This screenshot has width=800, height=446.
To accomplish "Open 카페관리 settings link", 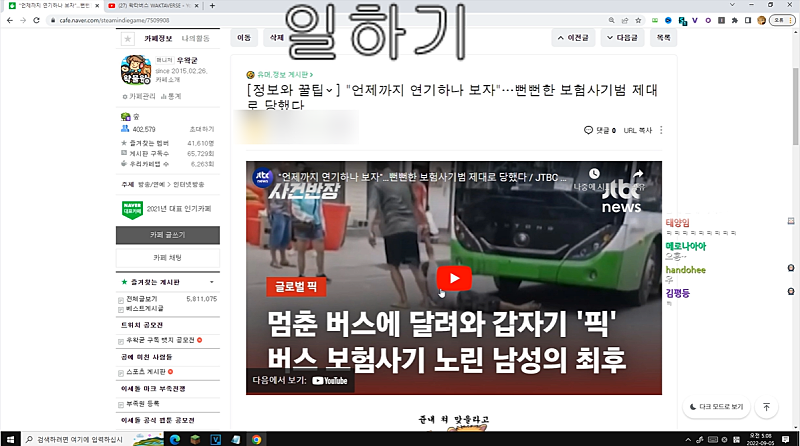I will 139,96.
